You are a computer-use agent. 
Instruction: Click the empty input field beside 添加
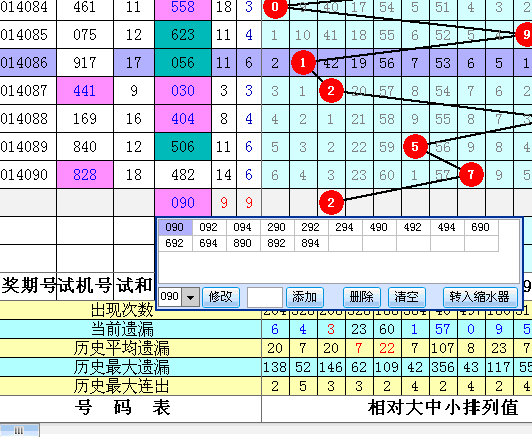(265, 297)
